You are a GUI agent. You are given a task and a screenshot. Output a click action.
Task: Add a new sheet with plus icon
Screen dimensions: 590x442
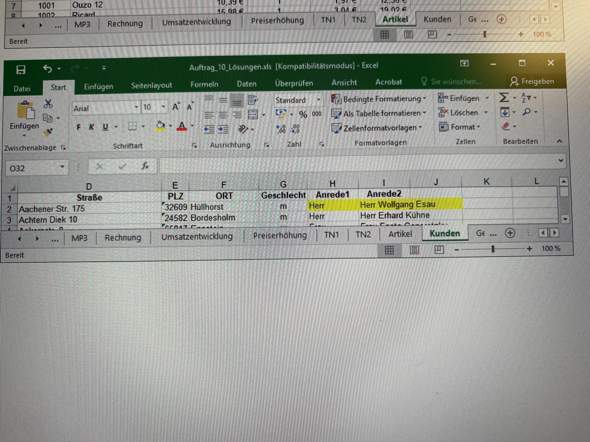pos(510,233)
